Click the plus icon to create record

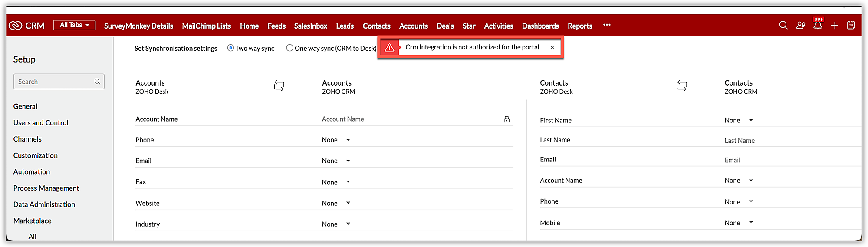coord(835,26)
